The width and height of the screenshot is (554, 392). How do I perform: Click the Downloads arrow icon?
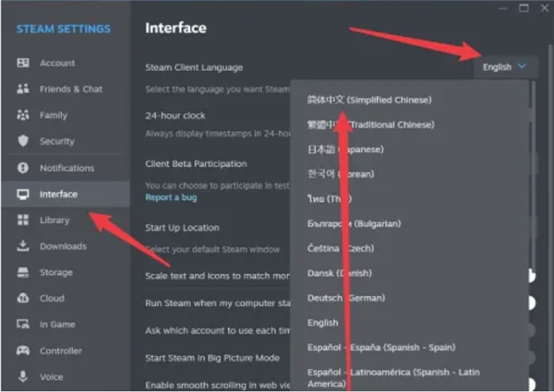click(23, 246)
